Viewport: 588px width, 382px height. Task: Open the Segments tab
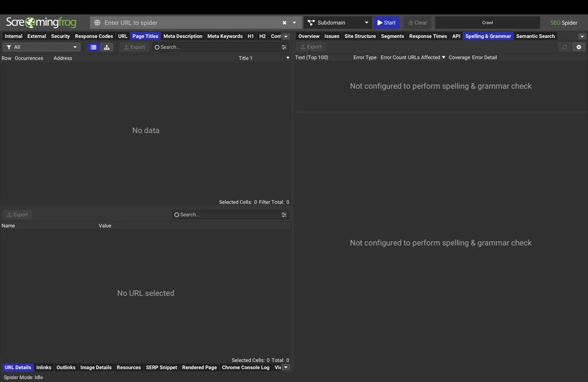(393, 36)
